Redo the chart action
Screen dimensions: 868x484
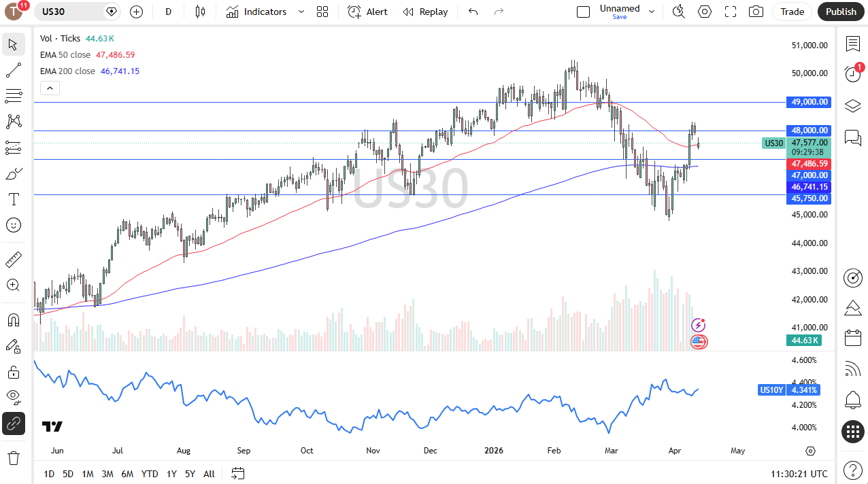pos(499,12)
